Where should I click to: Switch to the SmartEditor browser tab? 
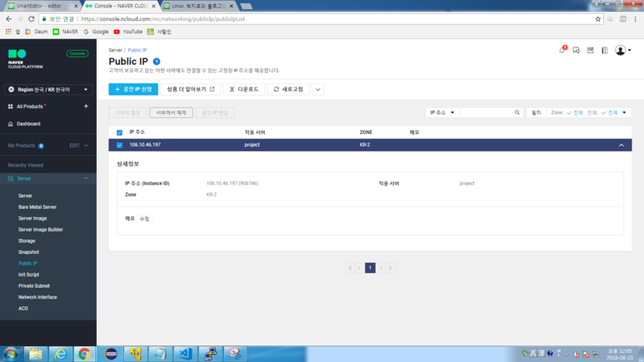coord(41,6)
